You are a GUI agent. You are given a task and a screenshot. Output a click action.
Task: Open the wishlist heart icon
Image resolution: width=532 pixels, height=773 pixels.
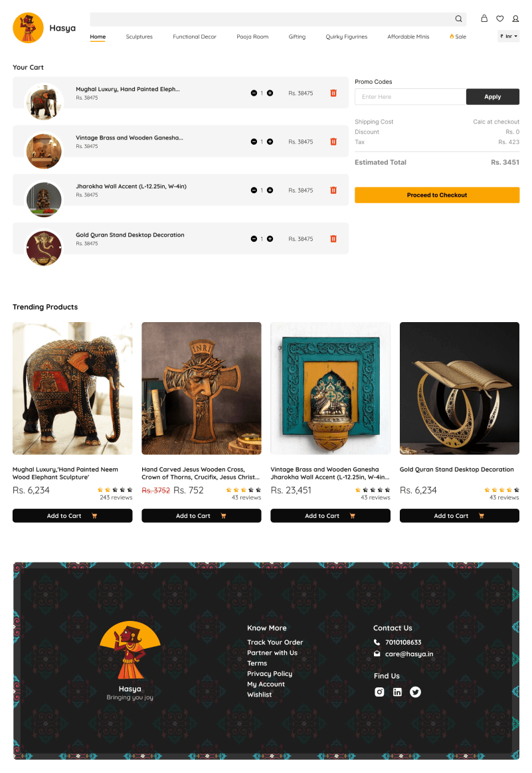pos(500,19)
